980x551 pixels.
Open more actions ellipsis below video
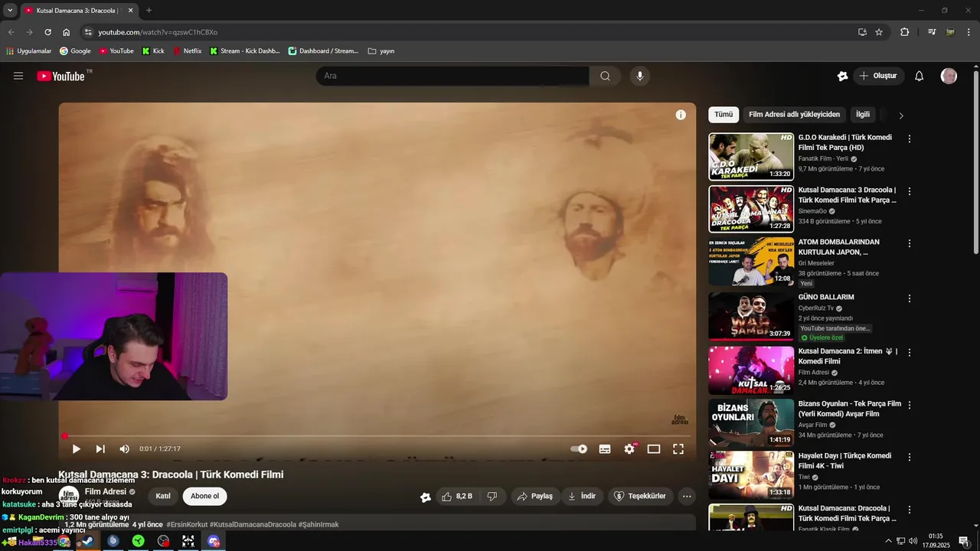pyautogui.click(x=687, y=496)
